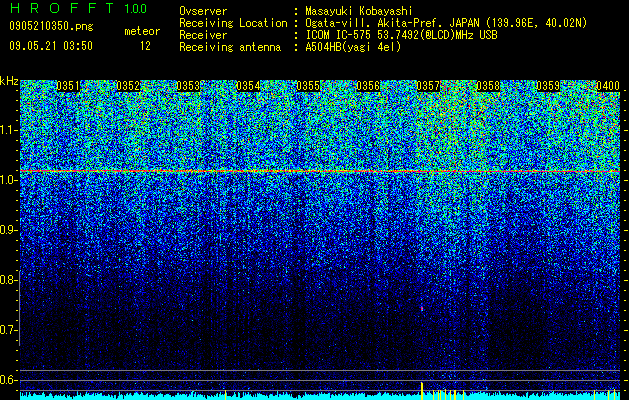Select the 0400 time marker
629x400 pixels.
[x=608, y=86]
